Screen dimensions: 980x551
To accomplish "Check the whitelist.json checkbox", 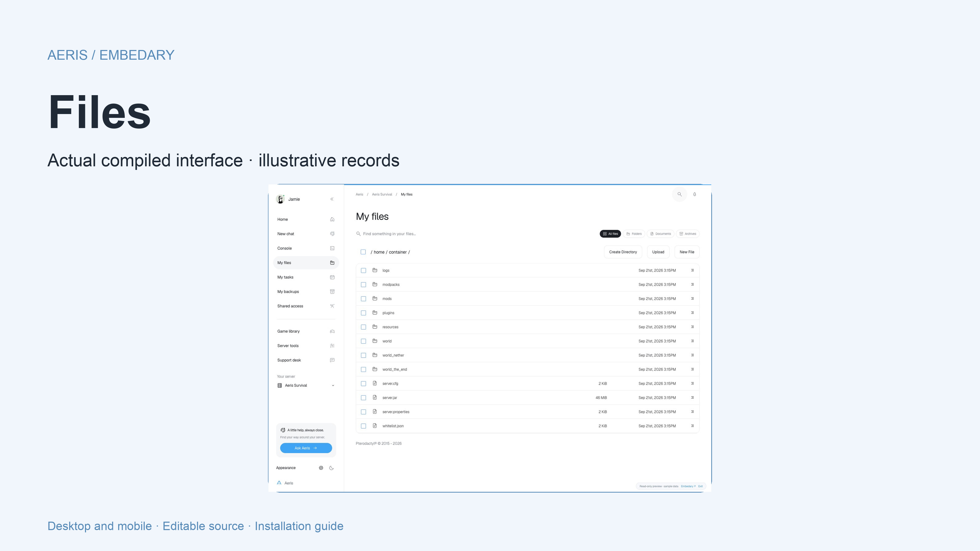I will 364,426.
